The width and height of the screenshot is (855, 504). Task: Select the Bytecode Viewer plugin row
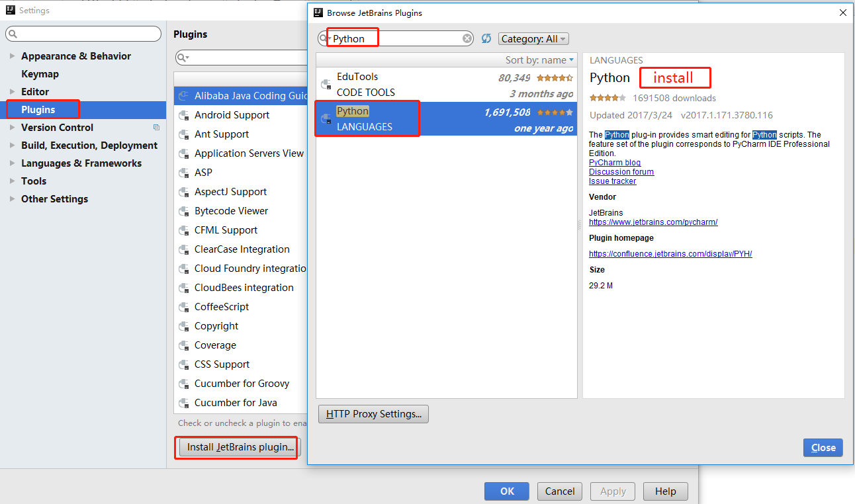click(241, 211)
